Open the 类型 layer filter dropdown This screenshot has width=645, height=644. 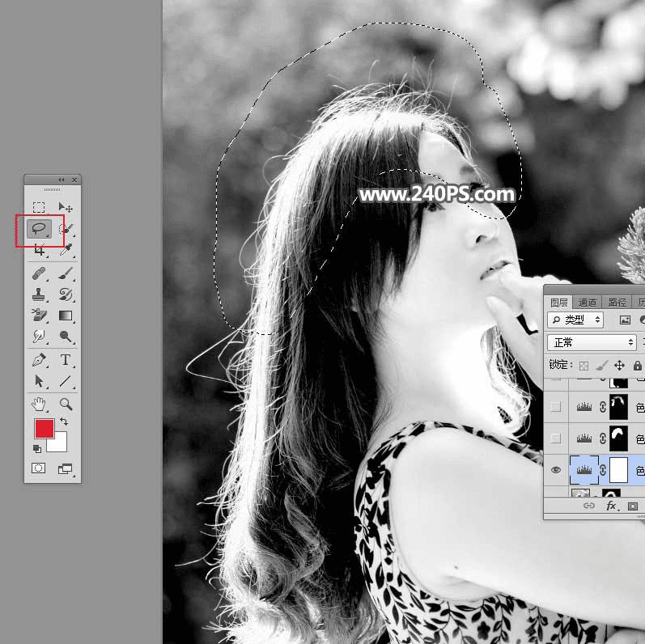(575, 320)
